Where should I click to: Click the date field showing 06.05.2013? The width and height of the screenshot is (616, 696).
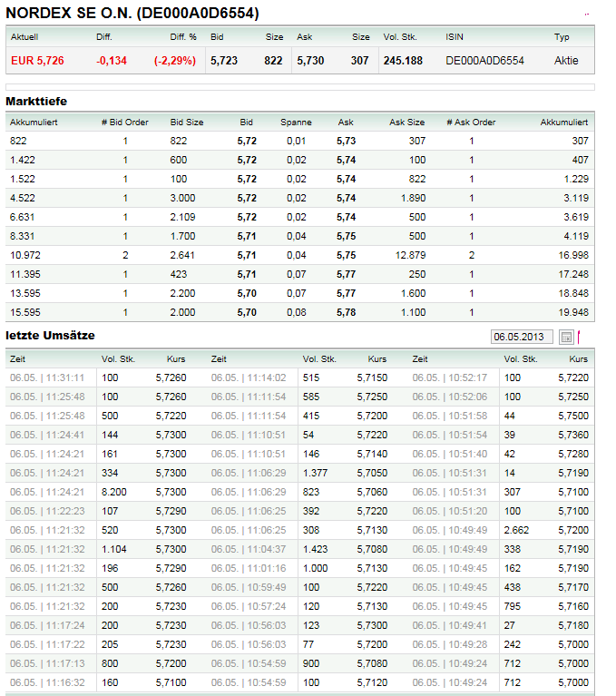pyautogui.click(x=522, y=337)
